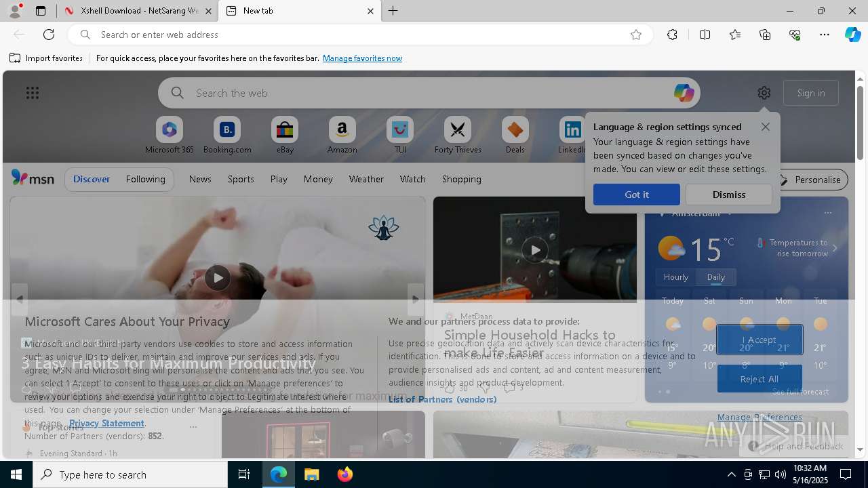
Task: Open a new browser tab with plus
Action: coord(393,11)
